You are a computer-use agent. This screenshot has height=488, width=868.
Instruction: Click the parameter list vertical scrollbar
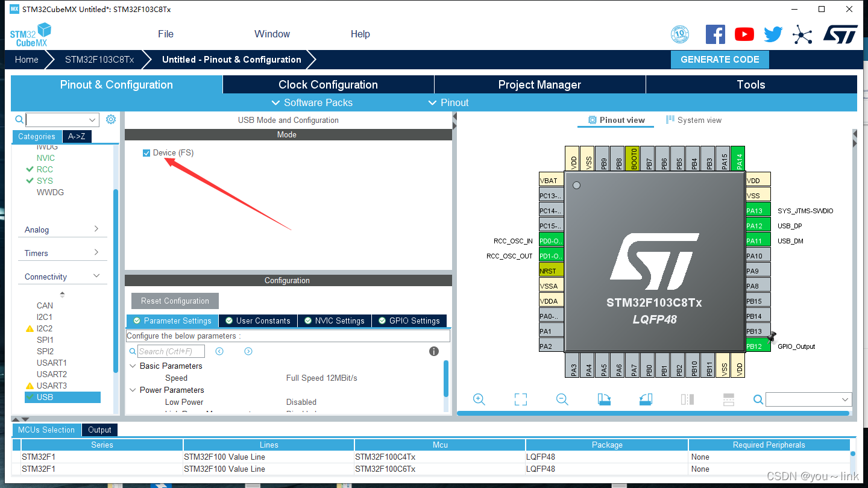(x=446, y=378)
